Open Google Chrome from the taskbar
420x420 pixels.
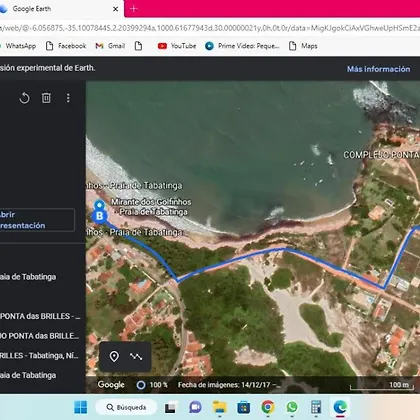[x=268, y=407]
